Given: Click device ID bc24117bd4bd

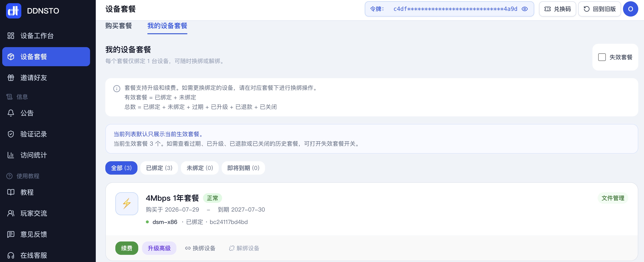Looking at the screenshot, I should [229, 222].
